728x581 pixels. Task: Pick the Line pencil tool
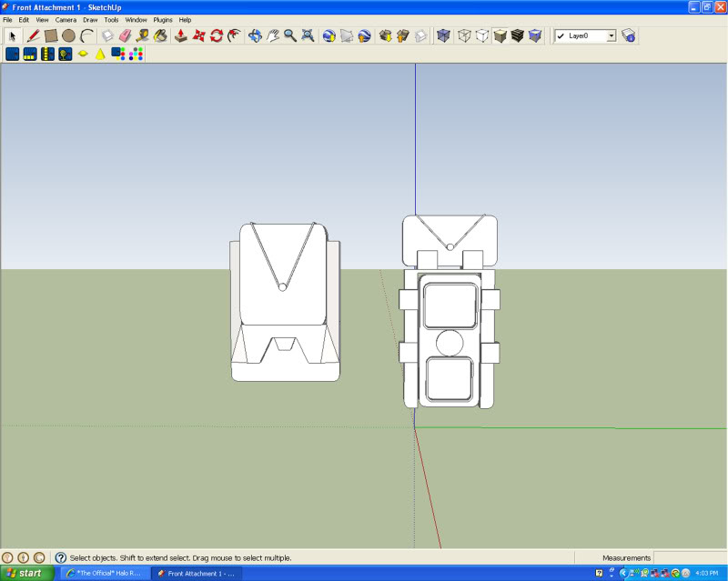click(x=33, y=35)
